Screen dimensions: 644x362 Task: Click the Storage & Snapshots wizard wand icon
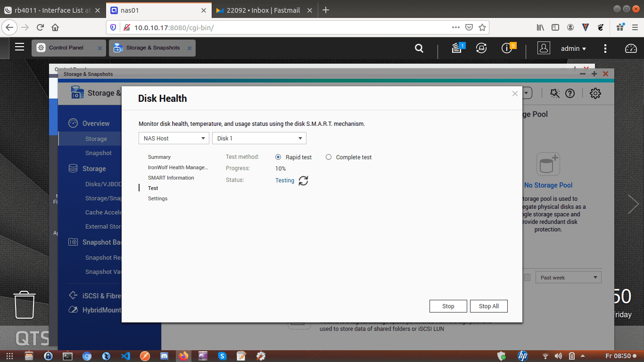click(x=554, y=93)
